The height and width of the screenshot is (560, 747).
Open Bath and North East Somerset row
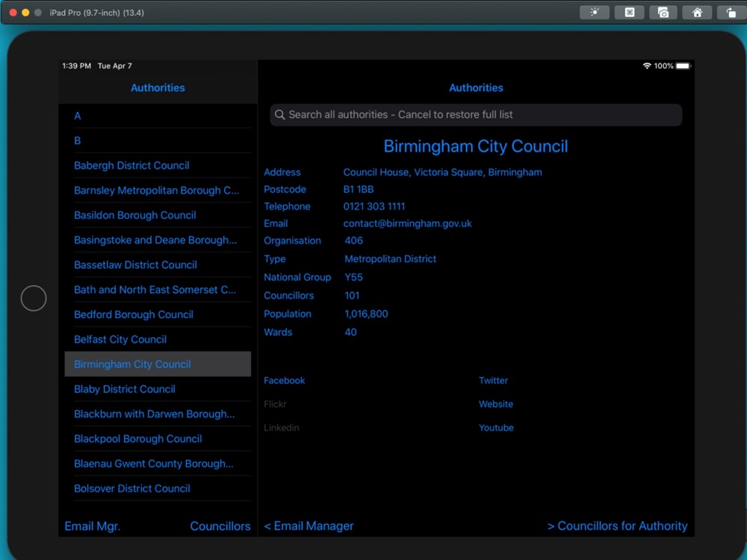[158, 290]
